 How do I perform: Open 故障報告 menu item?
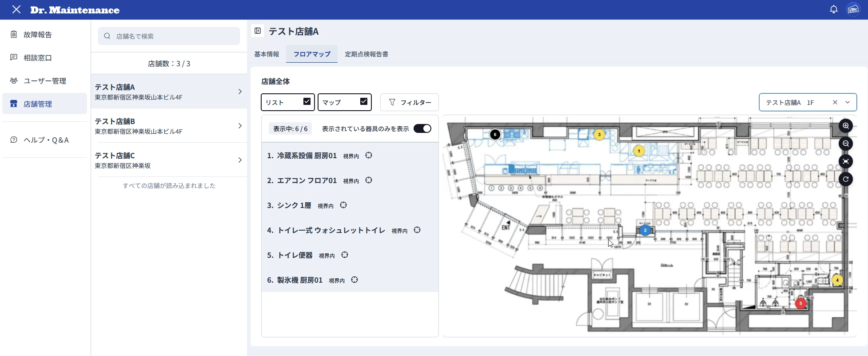44,34
